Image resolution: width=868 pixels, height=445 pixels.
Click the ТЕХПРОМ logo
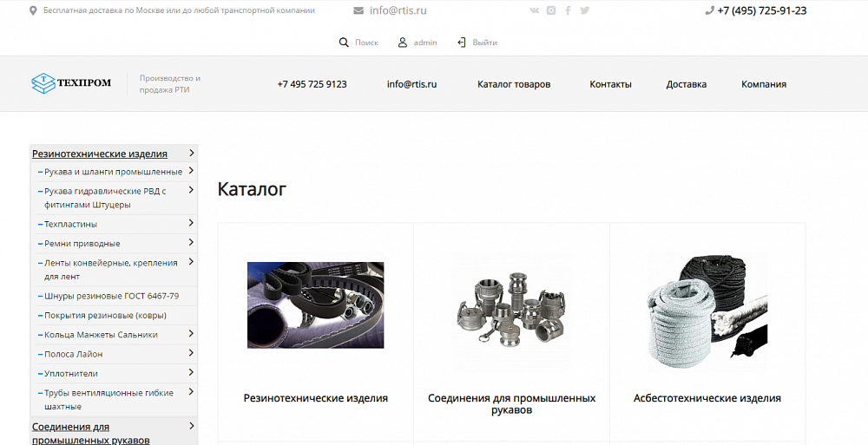click(71, 83)
